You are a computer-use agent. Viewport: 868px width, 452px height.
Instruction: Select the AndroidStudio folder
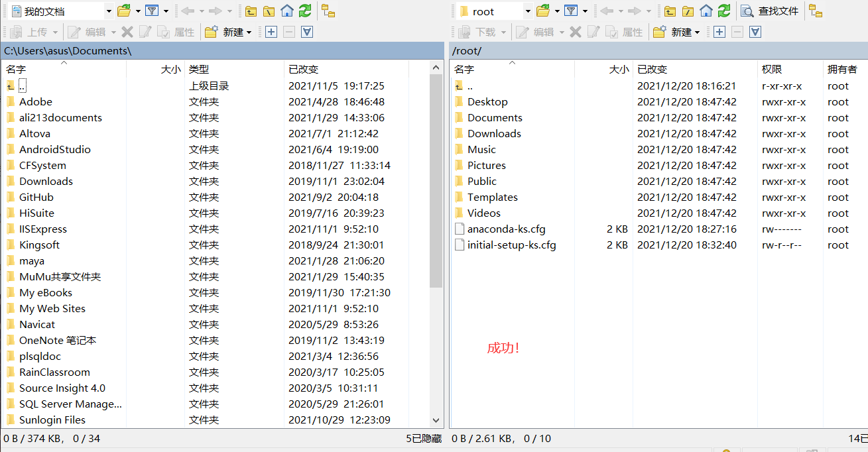54,149
